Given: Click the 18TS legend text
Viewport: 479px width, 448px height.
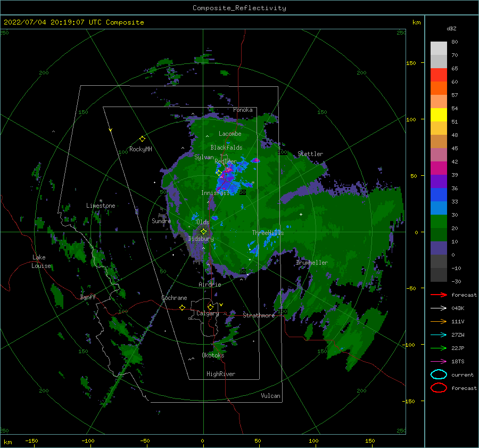Looking at the screenshot, I should click(x=458, y=362).
